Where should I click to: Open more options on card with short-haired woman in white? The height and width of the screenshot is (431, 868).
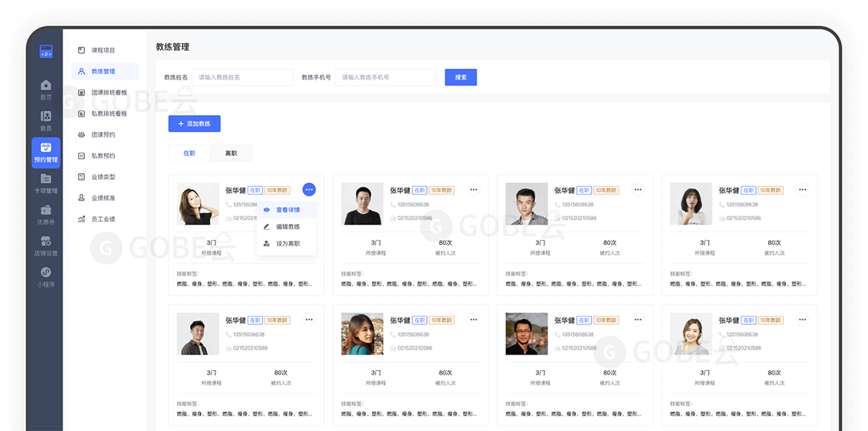point(802,319)
